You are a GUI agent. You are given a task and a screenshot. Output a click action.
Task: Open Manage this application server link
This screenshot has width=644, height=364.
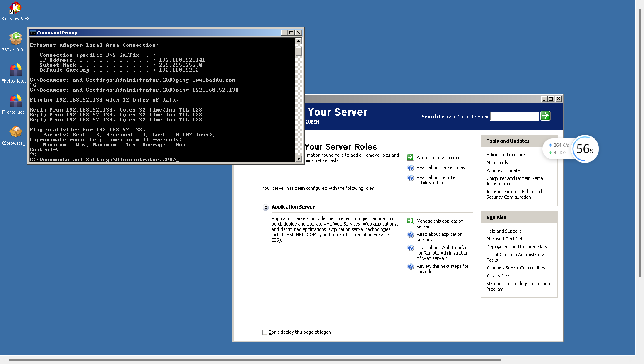(x=440, y=223)
